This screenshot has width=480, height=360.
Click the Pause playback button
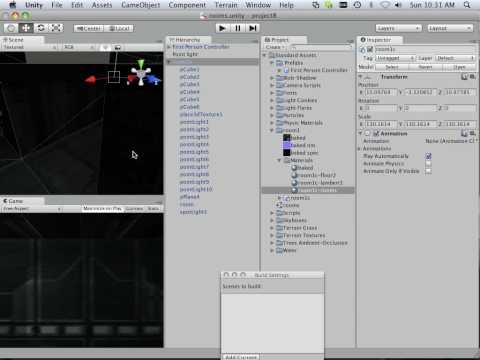tap(238, 28)
